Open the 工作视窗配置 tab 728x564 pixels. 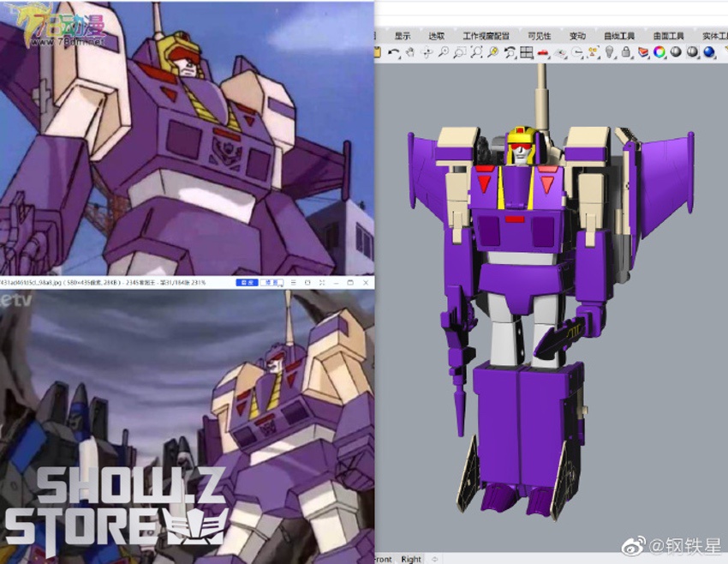click(x=486, y=36)
